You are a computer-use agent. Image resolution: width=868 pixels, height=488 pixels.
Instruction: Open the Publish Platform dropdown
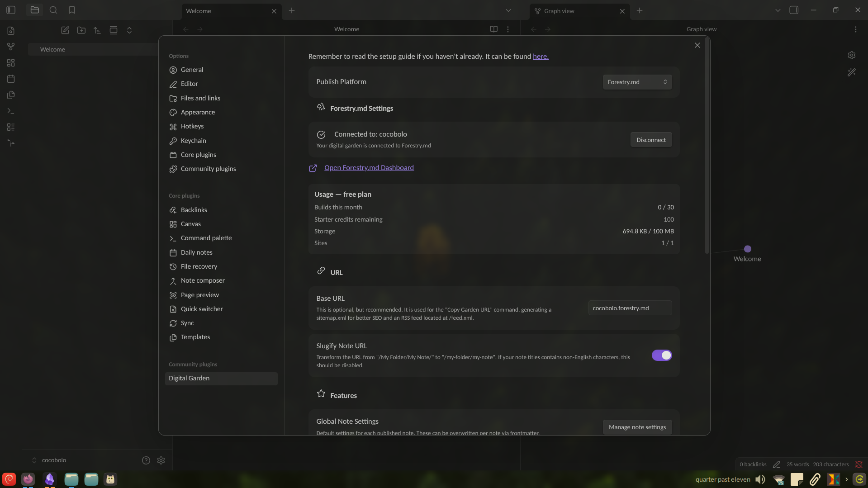coord(637,82)
